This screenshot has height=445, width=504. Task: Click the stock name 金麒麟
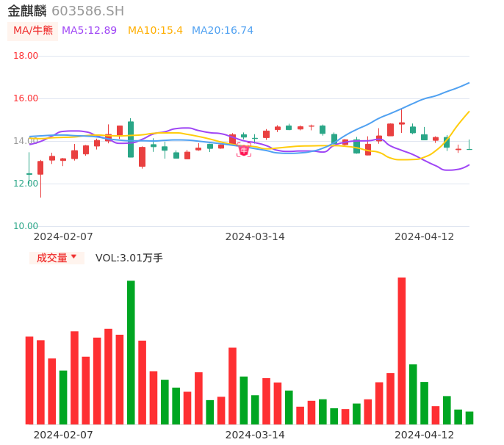[27, 11]
